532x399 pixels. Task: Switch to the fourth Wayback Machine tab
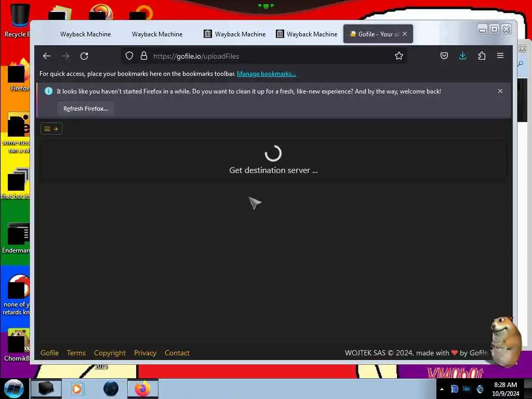tap(307, 34)
